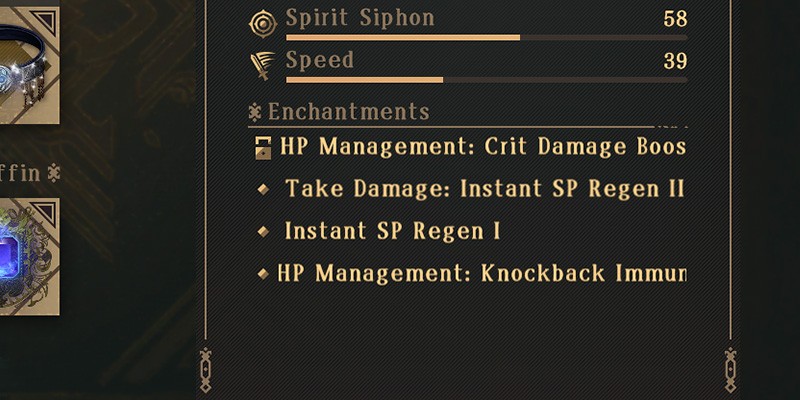Click the Spirit Siphon stat progress bar

coord(486,37)
